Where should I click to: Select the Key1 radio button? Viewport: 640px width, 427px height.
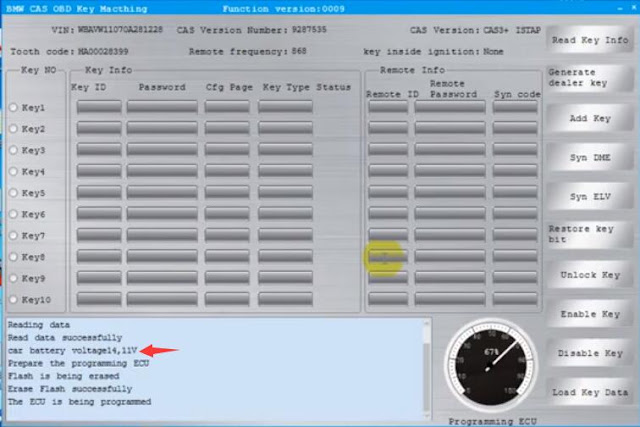[13, 107]
